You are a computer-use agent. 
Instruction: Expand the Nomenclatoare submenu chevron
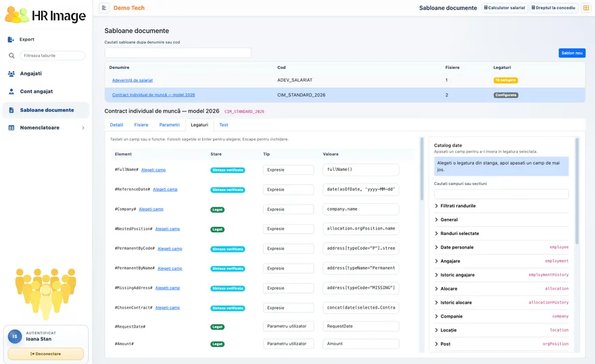(x=83, y=128)
